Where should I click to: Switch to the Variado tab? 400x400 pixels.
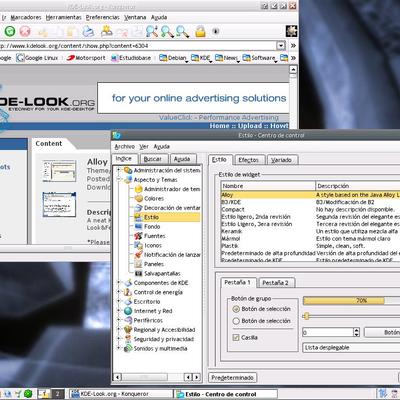click(x=281, y=160)
